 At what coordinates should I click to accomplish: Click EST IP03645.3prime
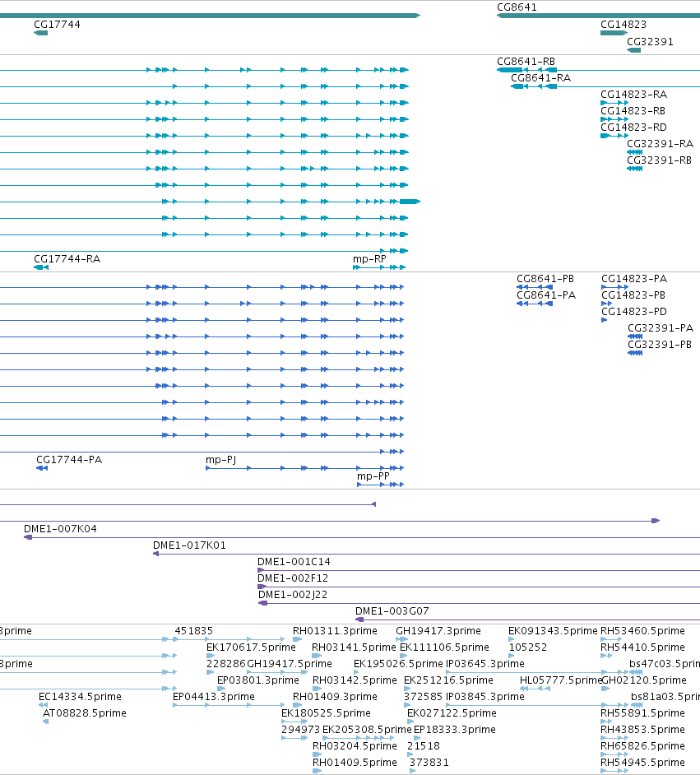485,663
